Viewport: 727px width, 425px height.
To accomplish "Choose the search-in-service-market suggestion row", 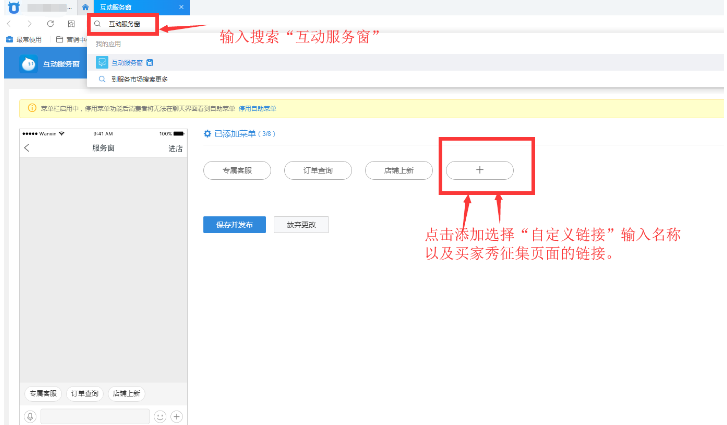I will pyautogui.click(x=405, y=79).
